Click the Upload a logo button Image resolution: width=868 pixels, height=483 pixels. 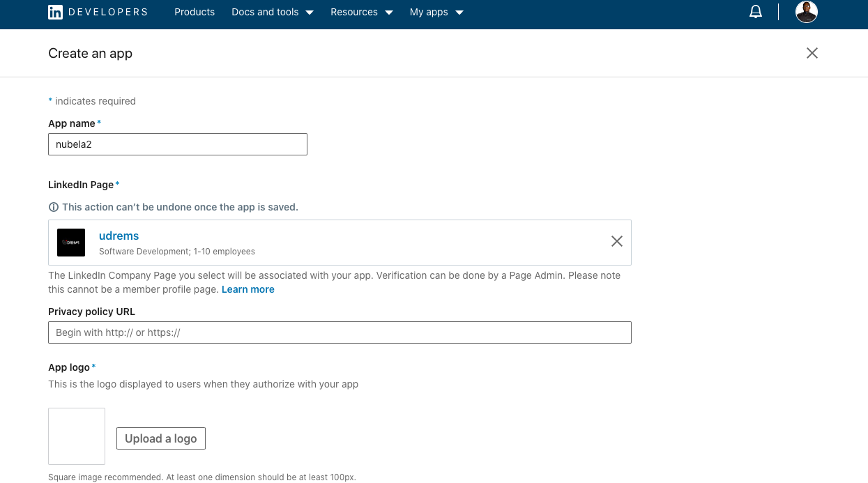161,438
